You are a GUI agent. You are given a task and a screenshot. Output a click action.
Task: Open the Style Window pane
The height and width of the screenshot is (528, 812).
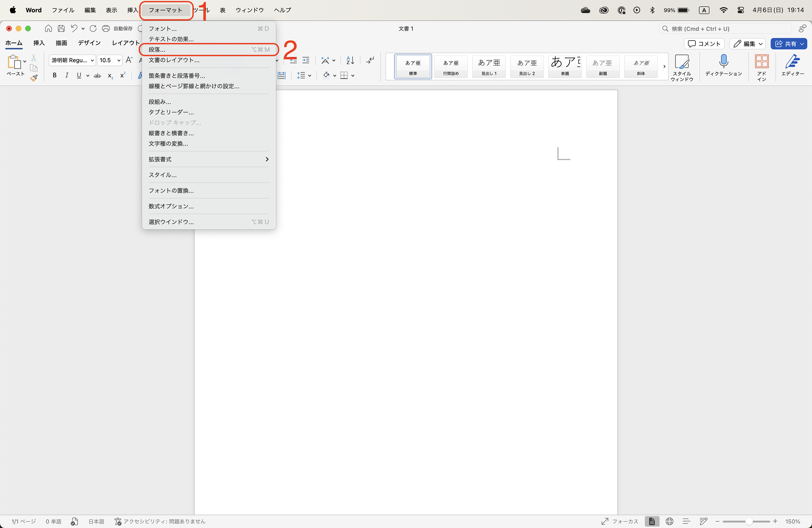682,68
